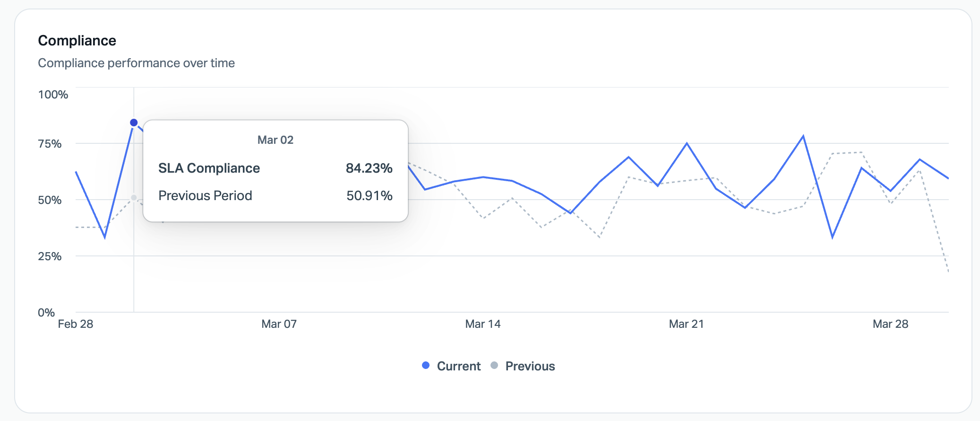Click the 0% y-axis label
Image resolution: width=980 pixels, height=421 pixels.
tap(46, 313)
